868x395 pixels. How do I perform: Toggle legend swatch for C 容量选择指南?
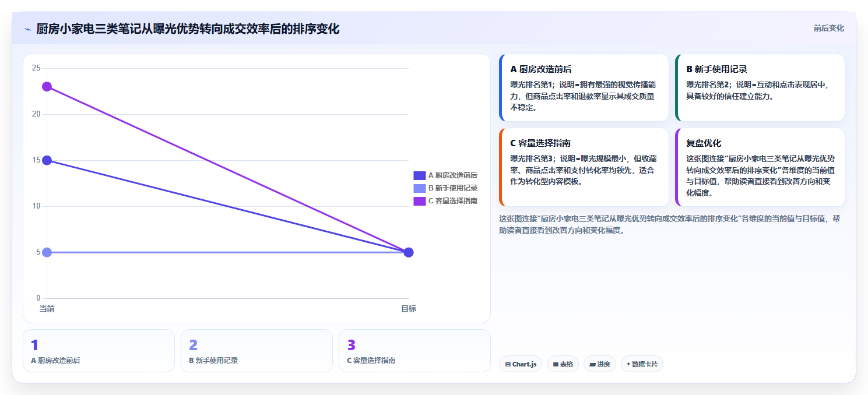(420, 201)
